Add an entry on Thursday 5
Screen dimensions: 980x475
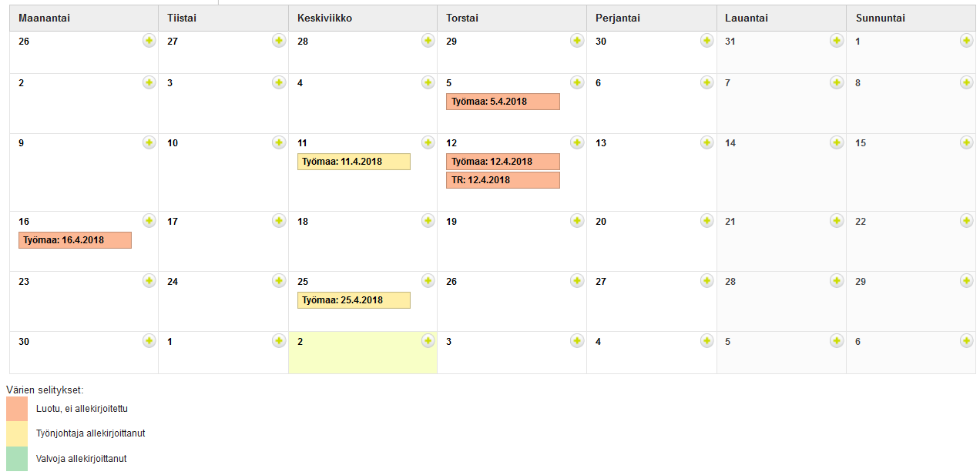point(576,82)
